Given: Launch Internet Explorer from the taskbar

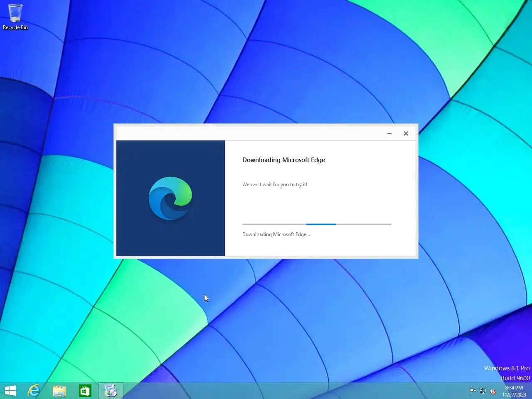Looking at the screenshot, I should pyautogui.click(x=34, y=391).
